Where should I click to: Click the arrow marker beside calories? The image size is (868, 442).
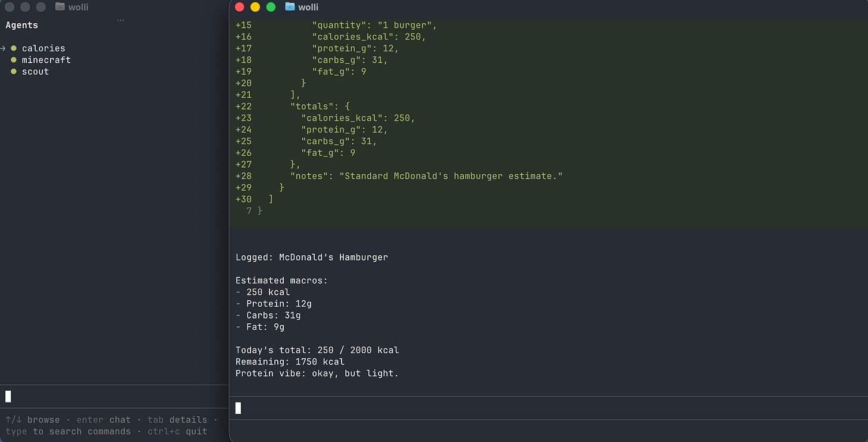point(3,48)
